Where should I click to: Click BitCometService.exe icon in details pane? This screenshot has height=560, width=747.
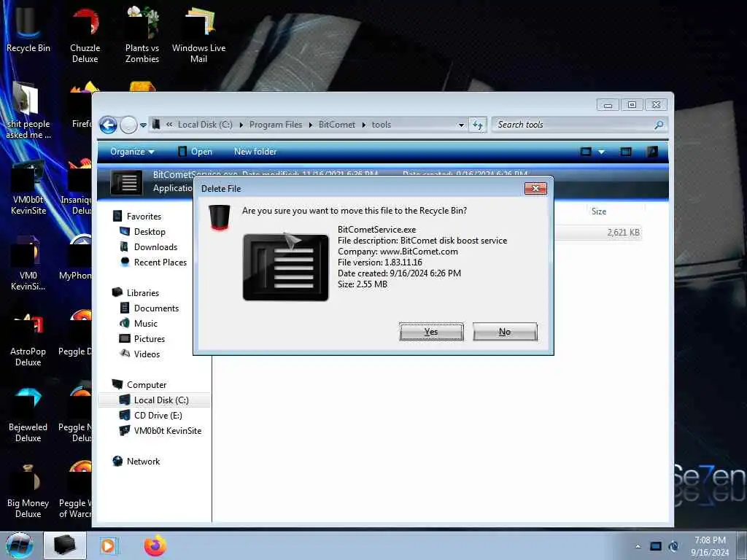tap(127, 182)
